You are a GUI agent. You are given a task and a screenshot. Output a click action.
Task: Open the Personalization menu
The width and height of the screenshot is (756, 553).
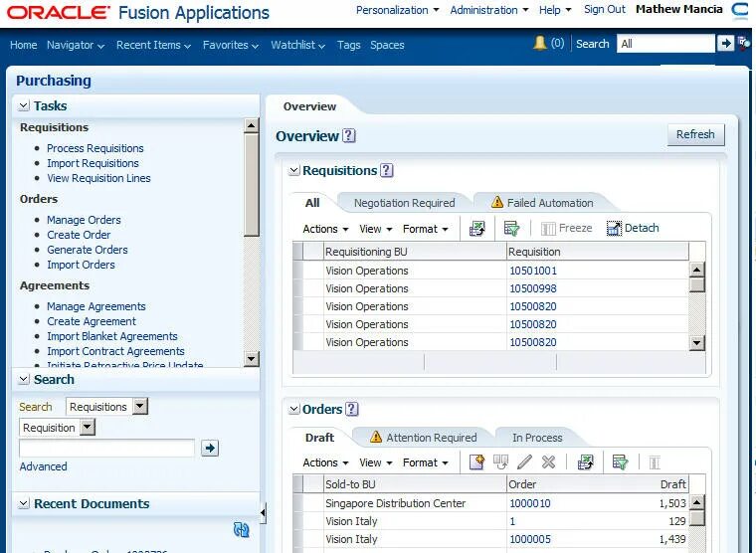coord(397,10)
